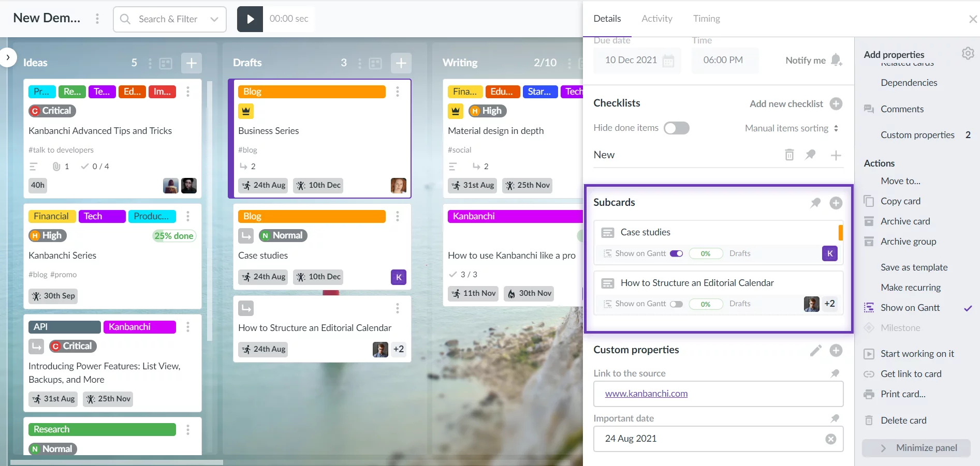Switch to Timing tab

(707, 19)
